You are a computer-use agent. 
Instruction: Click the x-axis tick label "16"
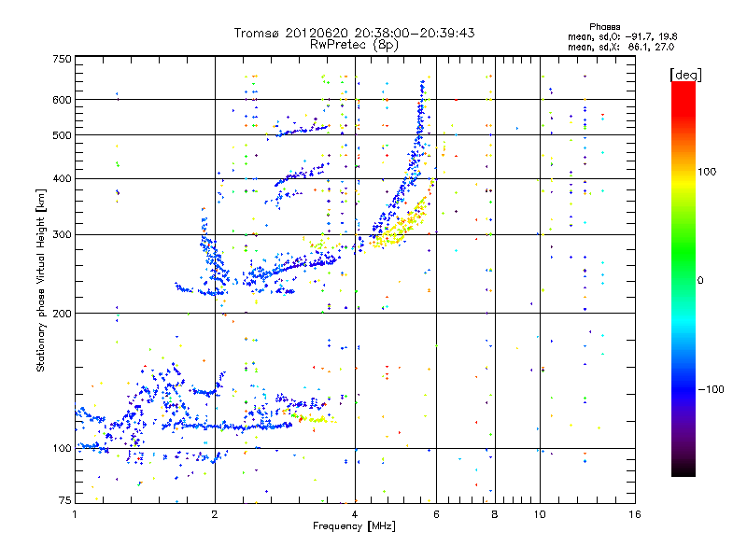click(x=635, y=514)
